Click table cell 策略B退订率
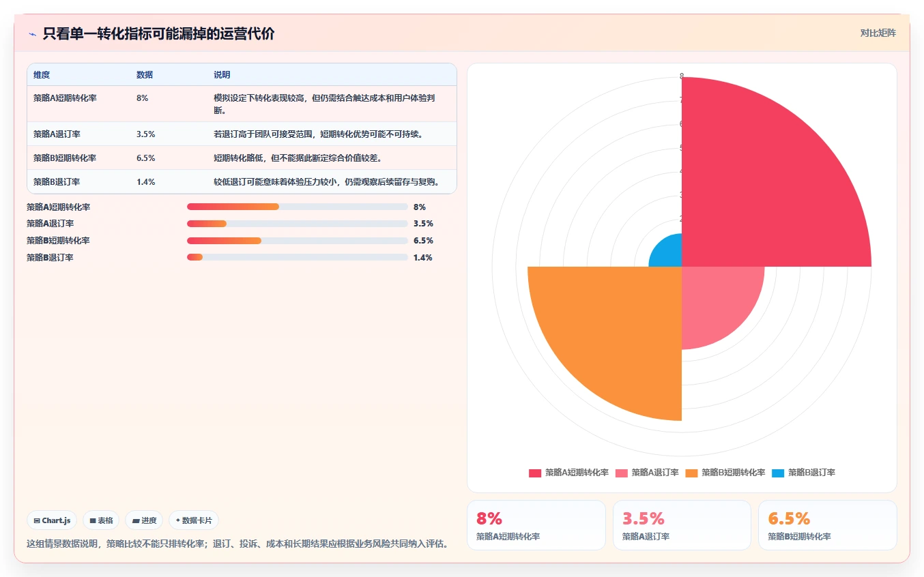Viewport: 924px width, 577px height. pyautogui.click(x=57, y=182)
